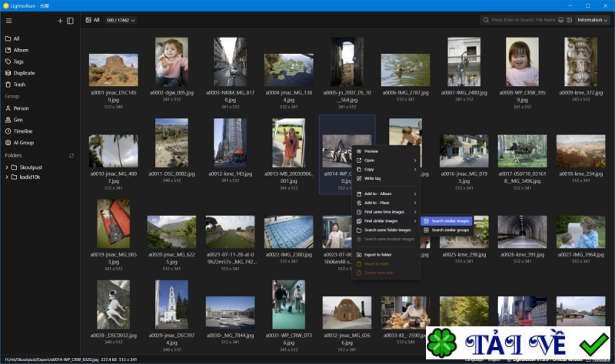Expand the kadid10k folder tree item
615x364 pixels.
coord(8,177)
